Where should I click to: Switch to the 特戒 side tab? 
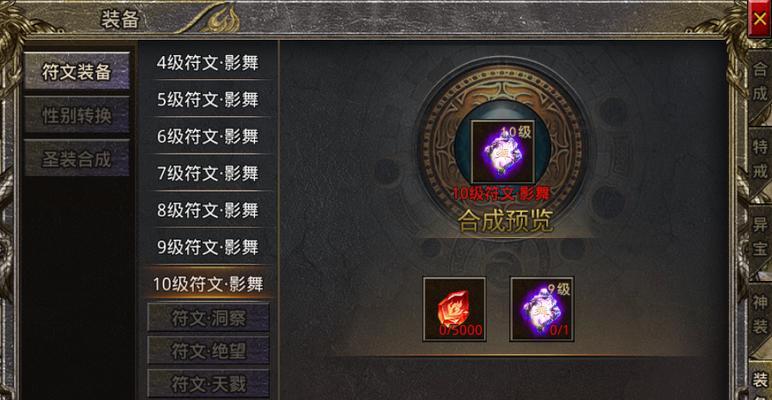760,160
